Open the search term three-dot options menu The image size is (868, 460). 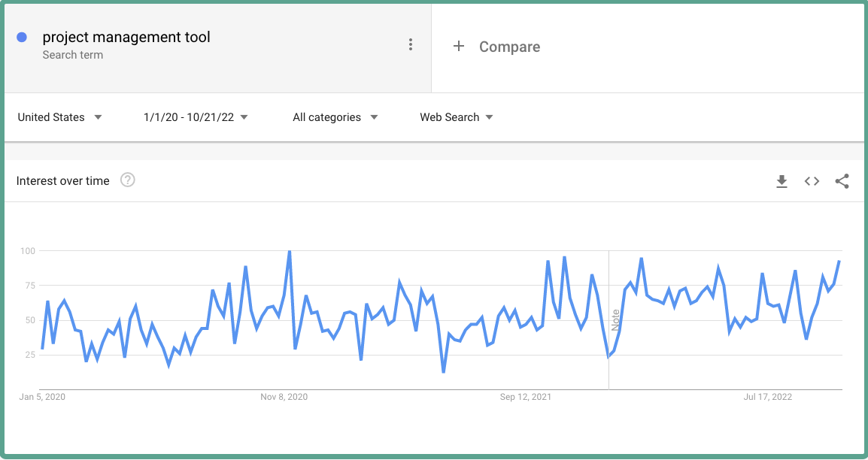point(410,45)
